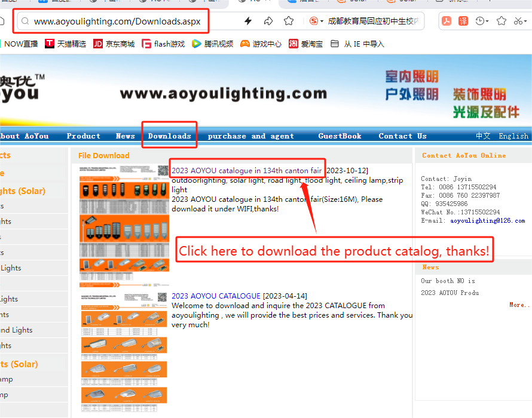The width and height of the screenshot is (532, 418).
Task: Click the favorites star in right toolbar
Action: pyautogui.click(x=502, y=21)
